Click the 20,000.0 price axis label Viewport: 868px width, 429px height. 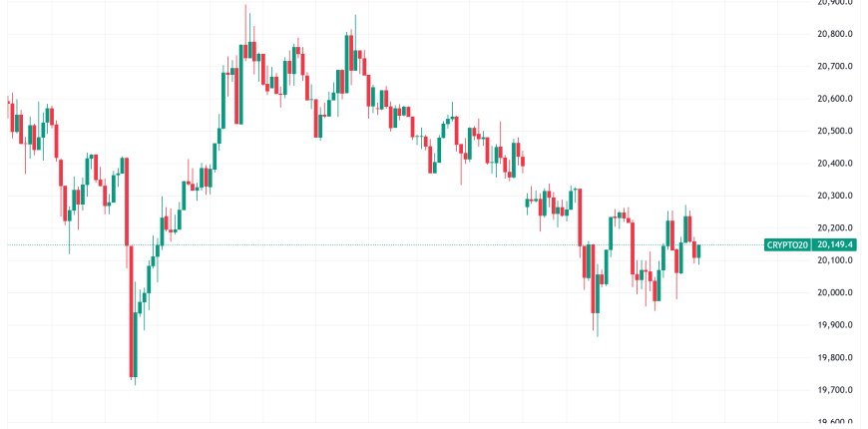click(836, 292)
